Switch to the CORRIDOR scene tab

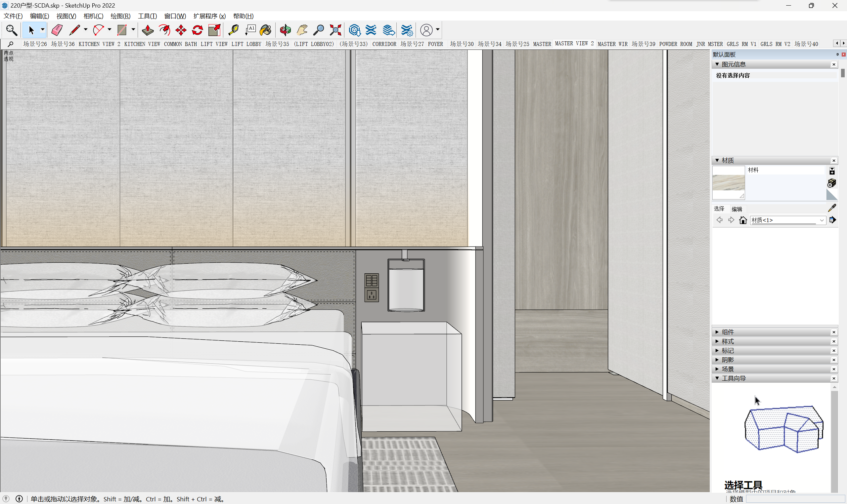tap(384, 44)
